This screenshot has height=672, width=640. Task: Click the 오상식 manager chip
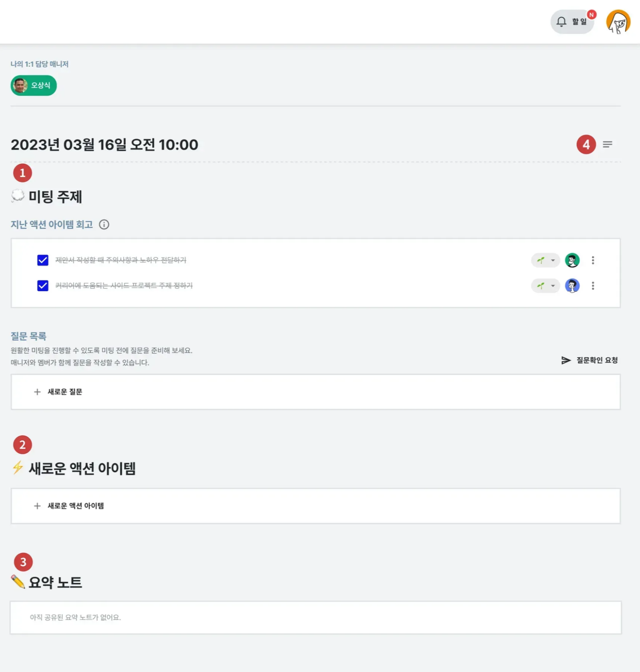click(34, 85)
